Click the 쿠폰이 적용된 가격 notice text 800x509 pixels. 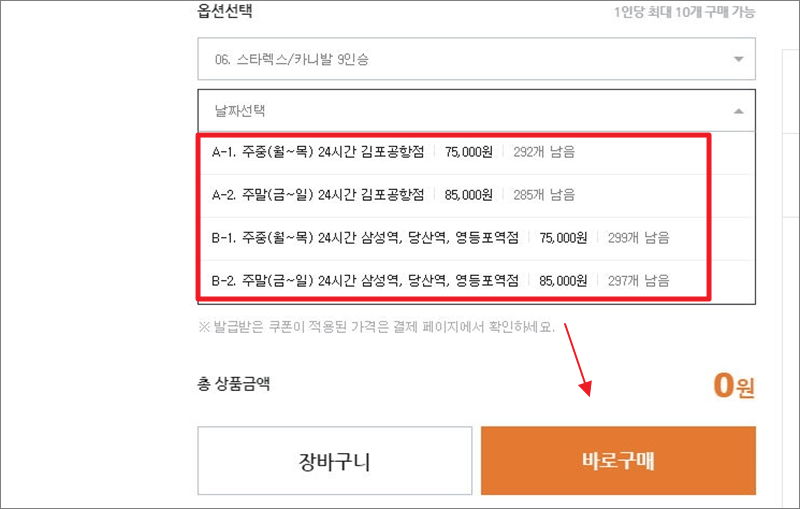click(x=377, y=327)
